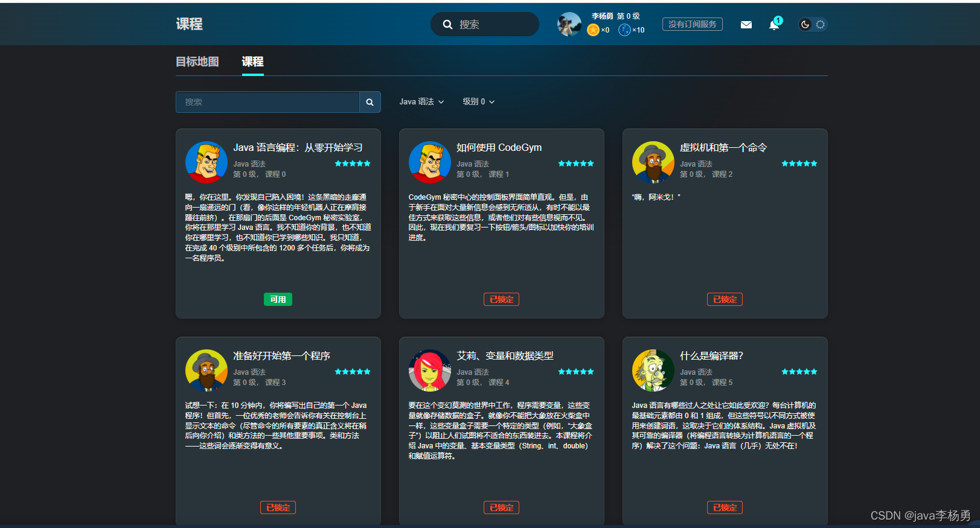Click the 课程 header title
The height and width of the screenshot is (528, 980).
pyautogui.click(x=189, y=24)
